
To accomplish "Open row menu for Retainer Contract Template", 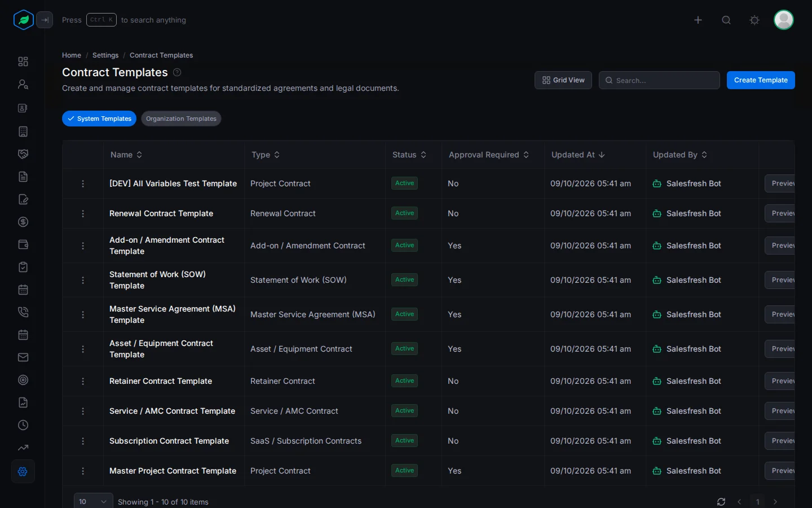I will point(83,381).
